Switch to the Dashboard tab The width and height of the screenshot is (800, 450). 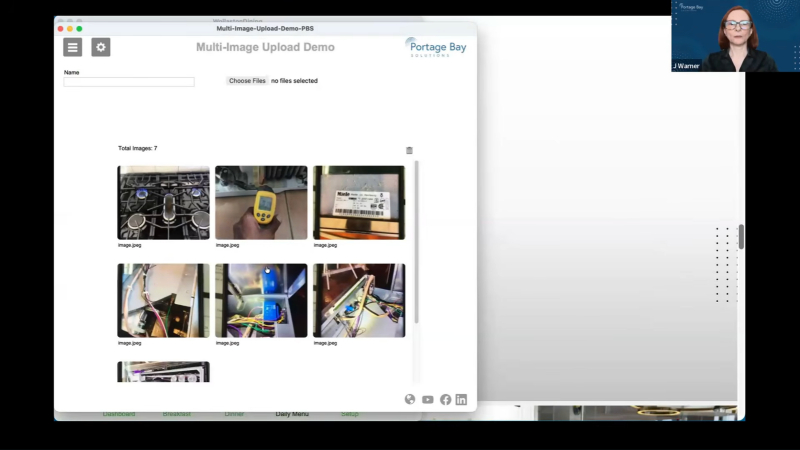coord(119,414)
